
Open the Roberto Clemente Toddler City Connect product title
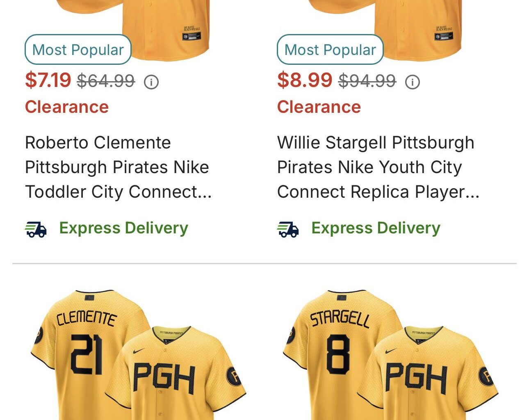click(x=118, y=167)
